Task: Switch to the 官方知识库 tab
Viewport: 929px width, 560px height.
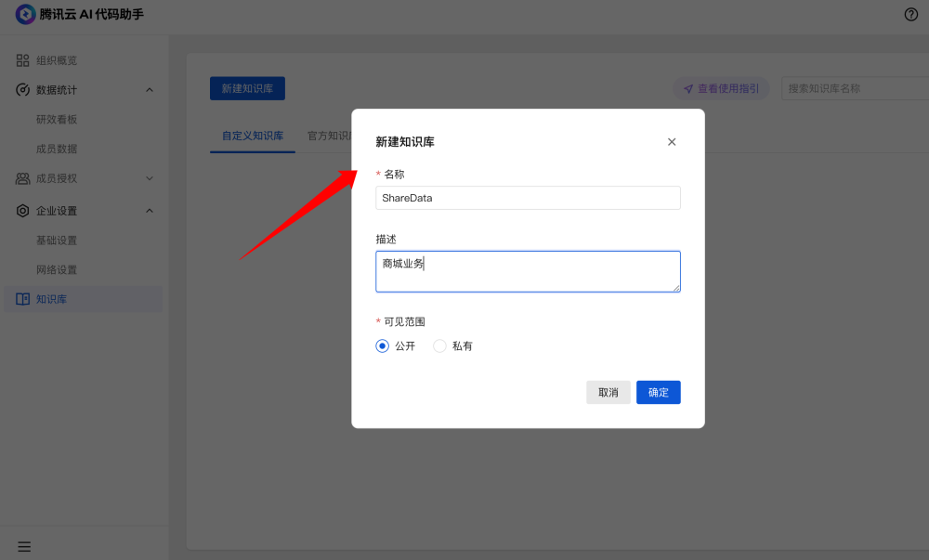Action: (x=330, y=135)
